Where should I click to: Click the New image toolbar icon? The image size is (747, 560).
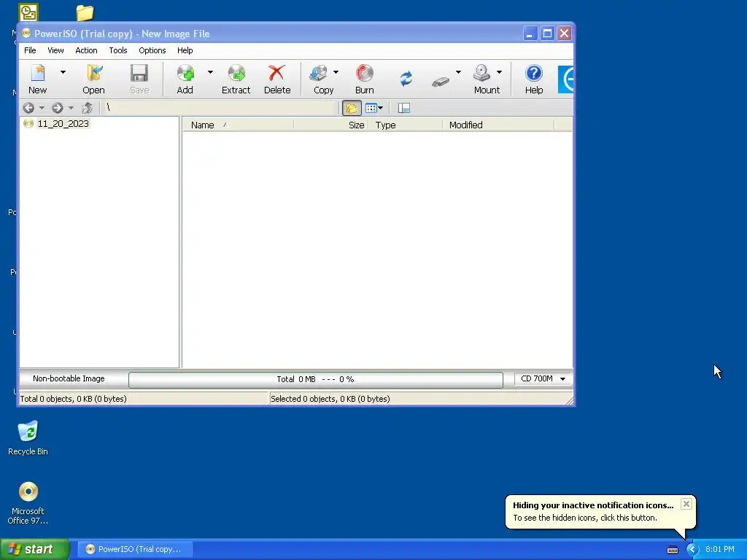[38, 74]
